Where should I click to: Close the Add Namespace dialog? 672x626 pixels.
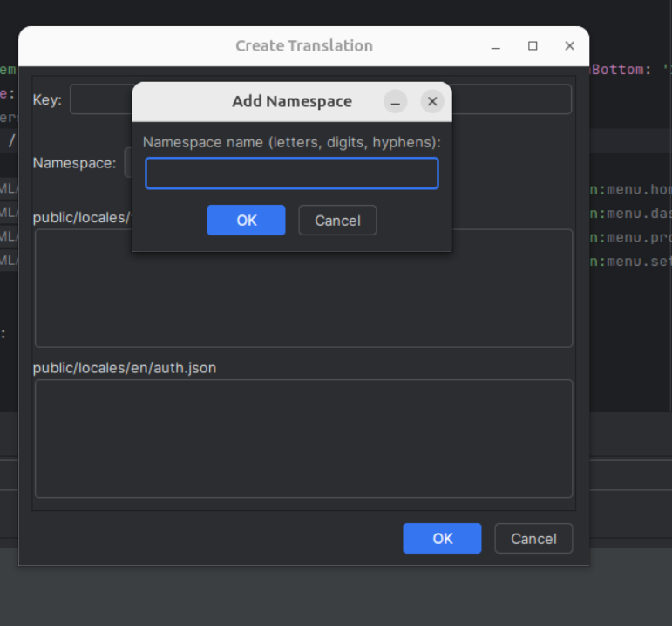432,102
